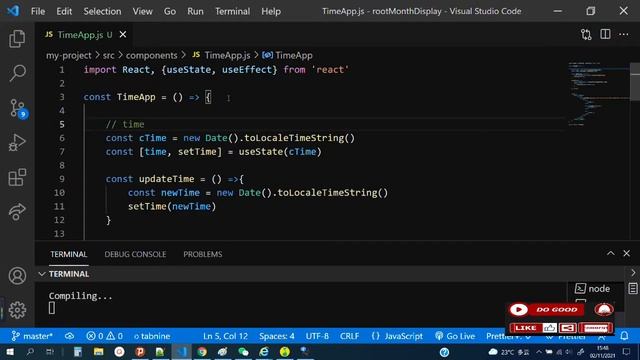The width and height of the screenshot is (640, 360).
Task: Place cursor on line 5 comment '// time'
Action: (125, 124)
